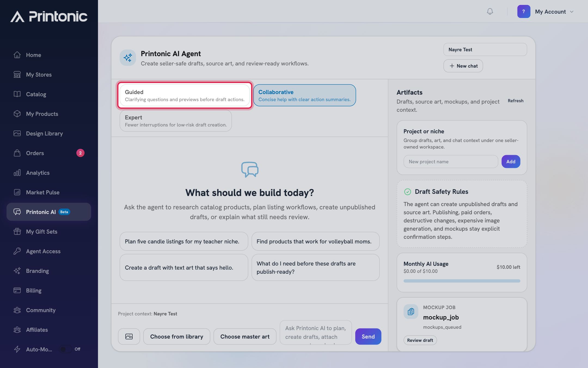Viewport: 588px width, 368px height.
Task: Navigate to My Stores
Action: [49, 74]
